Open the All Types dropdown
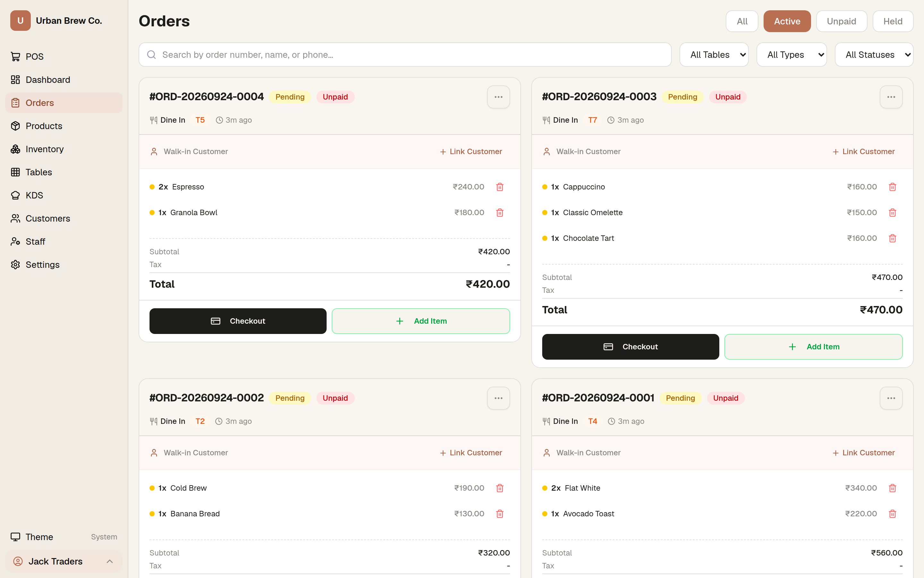924x578 pixels. [x=791, y=55]
